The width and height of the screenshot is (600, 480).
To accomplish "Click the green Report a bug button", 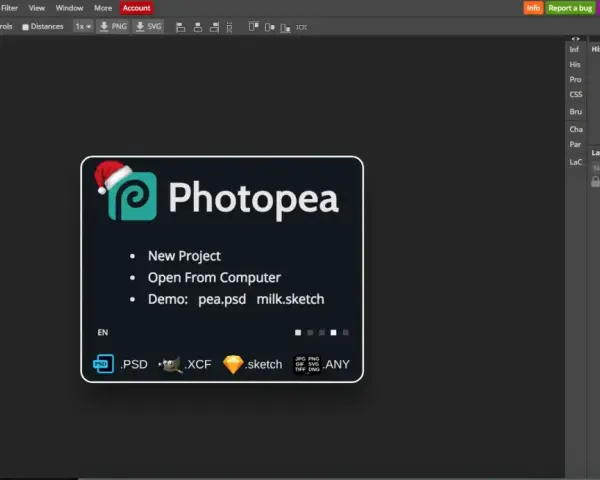I will click(x=570, y=8).
